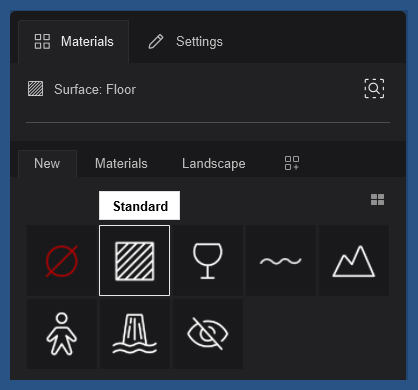
Task: Select the None material icon
Action: (x=62, y=261)
